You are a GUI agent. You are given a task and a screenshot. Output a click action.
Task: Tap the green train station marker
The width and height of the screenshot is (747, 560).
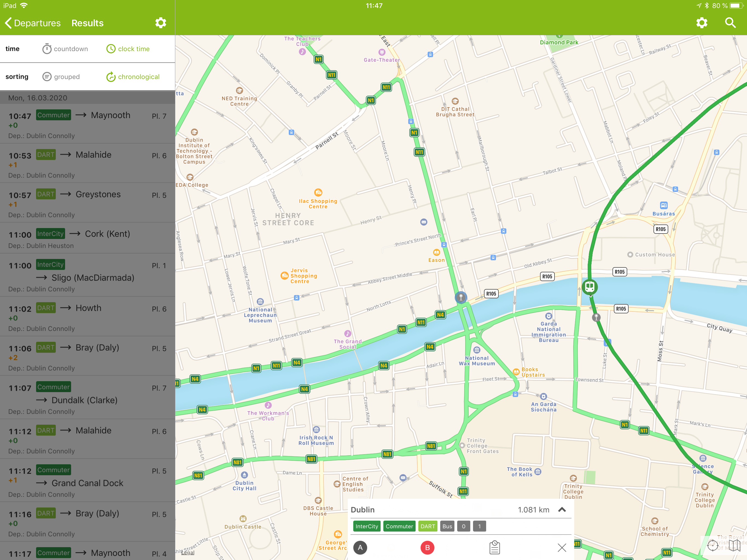coord(590,287)
